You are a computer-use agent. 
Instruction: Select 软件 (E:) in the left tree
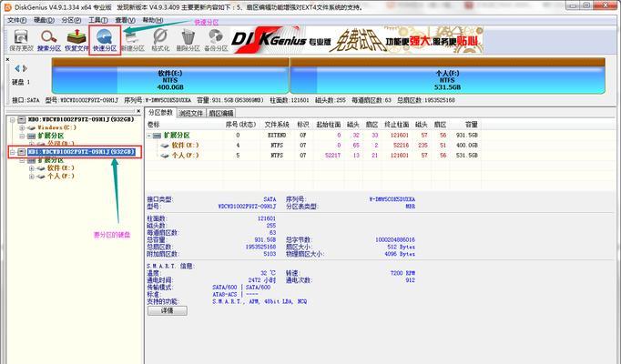[61, 168]
